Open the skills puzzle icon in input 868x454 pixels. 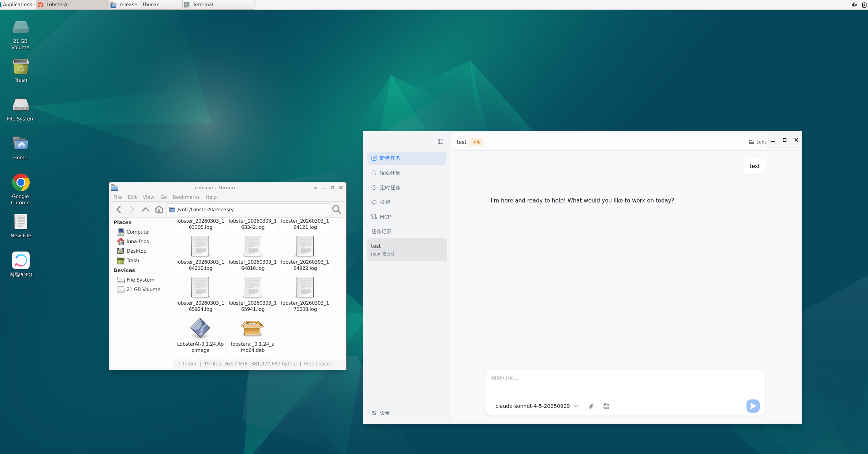click(606, 406)
